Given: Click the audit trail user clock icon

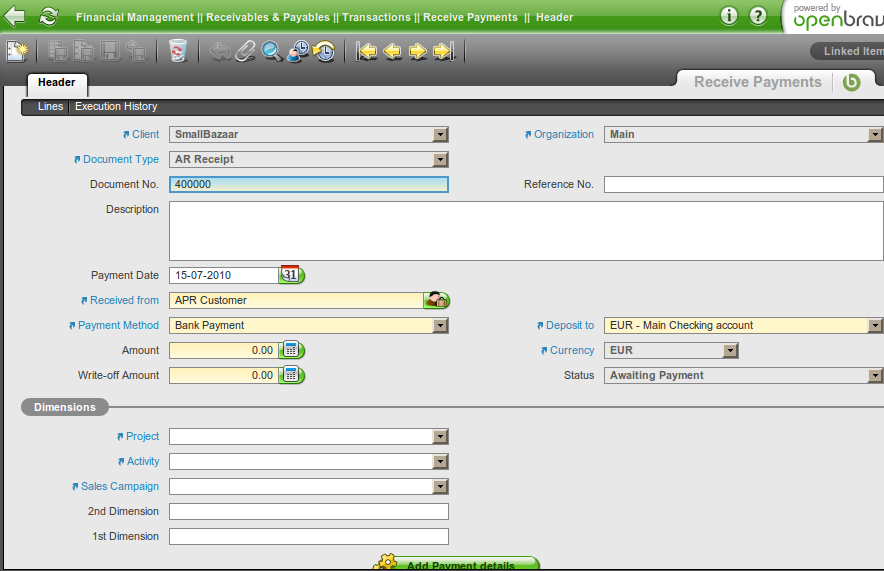Looking at the screenshot, I should point(298,51).
